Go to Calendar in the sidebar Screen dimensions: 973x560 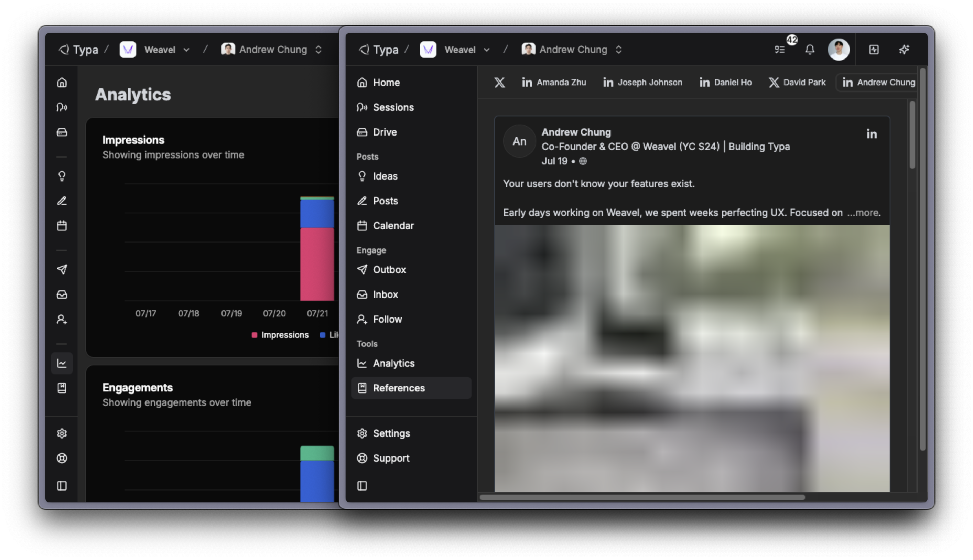[x=393, y=226]
